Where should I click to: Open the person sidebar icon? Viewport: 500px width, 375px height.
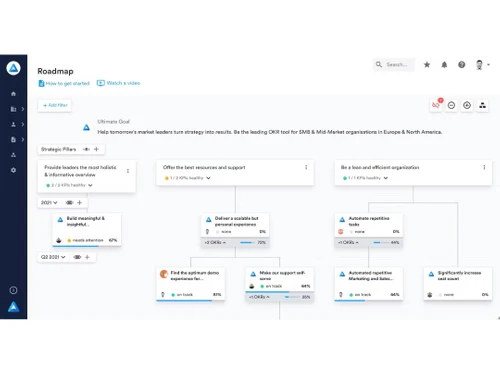[x=13, y=124]
